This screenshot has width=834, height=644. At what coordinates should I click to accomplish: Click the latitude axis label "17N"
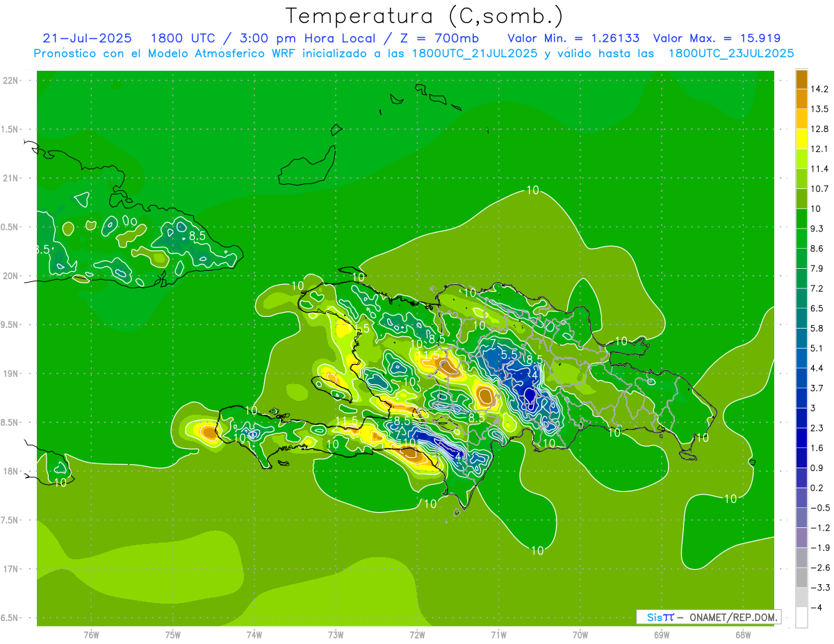[10, 569]
